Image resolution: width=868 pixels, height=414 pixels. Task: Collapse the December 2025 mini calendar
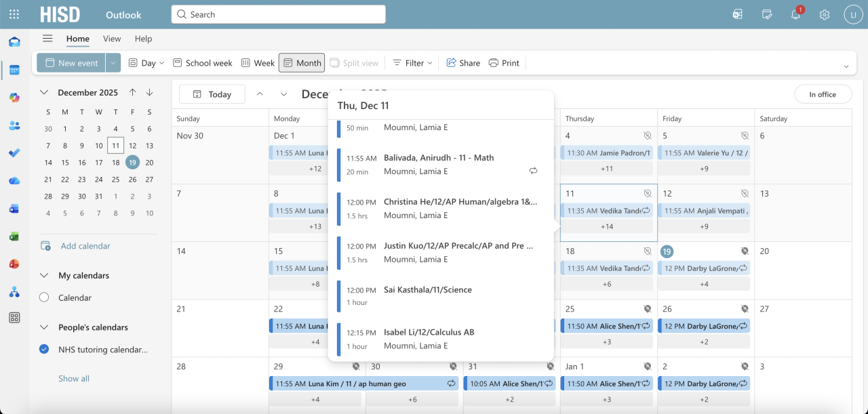pyautogui.click(x=44, y=92)
